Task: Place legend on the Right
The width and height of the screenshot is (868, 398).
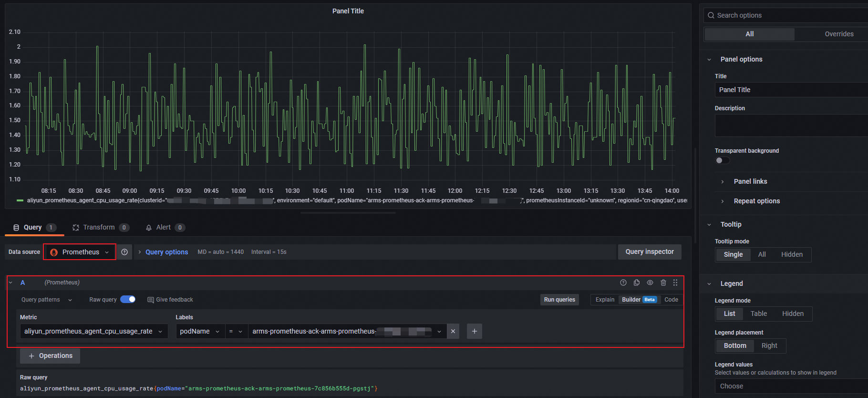Action: click(769, 346)
